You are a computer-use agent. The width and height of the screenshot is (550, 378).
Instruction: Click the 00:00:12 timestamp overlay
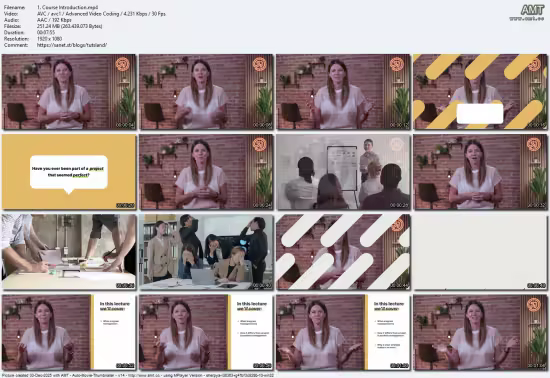[x=400, y=125]
